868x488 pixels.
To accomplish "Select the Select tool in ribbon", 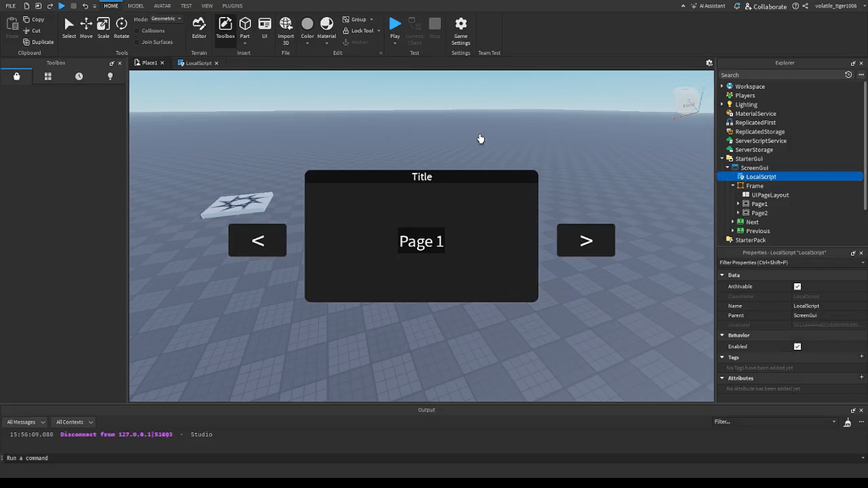I will click(x=69, y=28).
